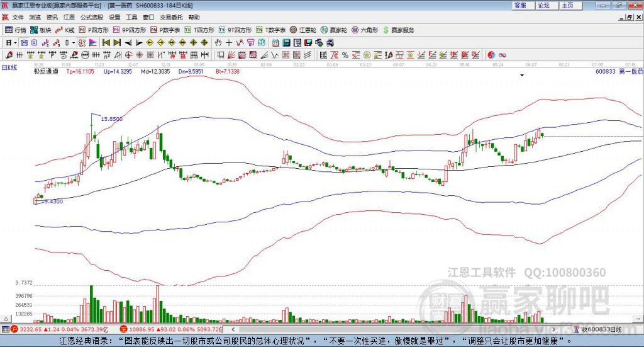644x347 pixels.
Task: Toggle the highlighted 权 adjustment icon
Action: (82, 43)
